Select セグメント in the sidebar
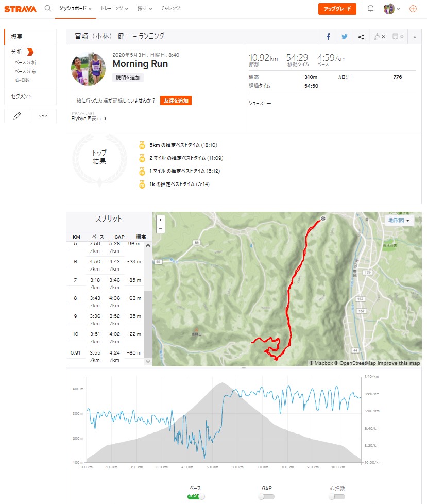 [22, 96]
